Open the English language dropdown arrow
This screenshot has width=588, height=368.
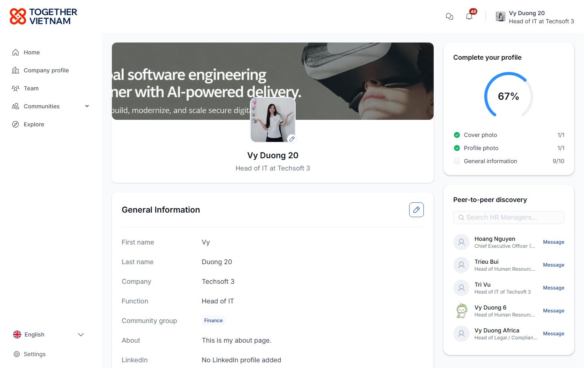click(81, 334)
